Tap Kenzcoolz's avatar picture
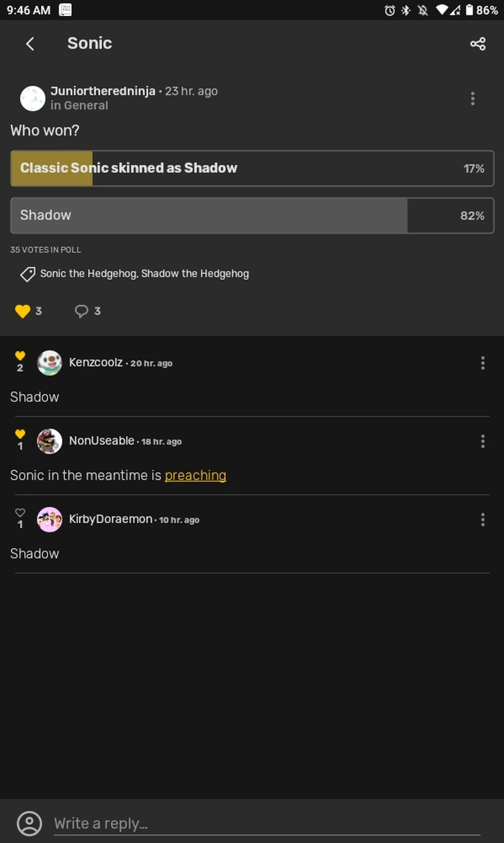504x843 pixels. tap(49, 363)
